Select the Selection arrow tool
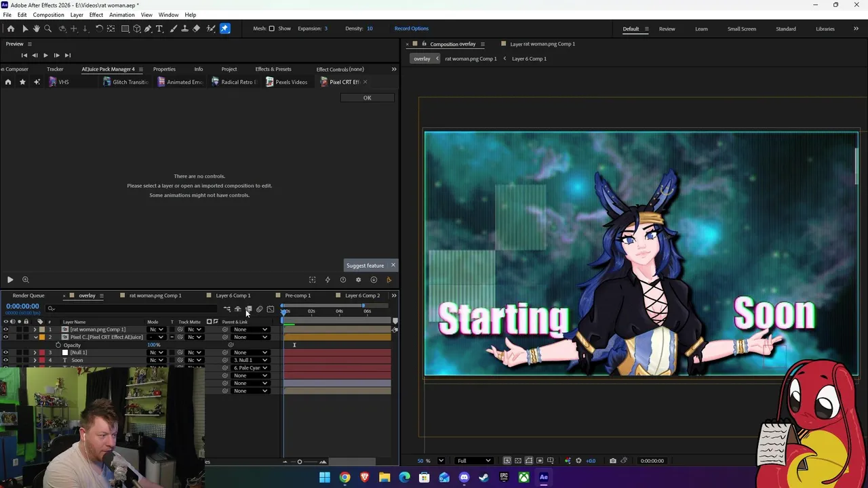The image size is (868, 488). point(25,28)
